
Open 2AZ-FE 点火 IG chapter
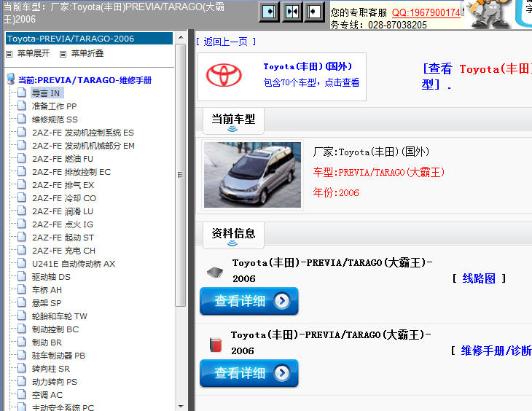(63, 224)
